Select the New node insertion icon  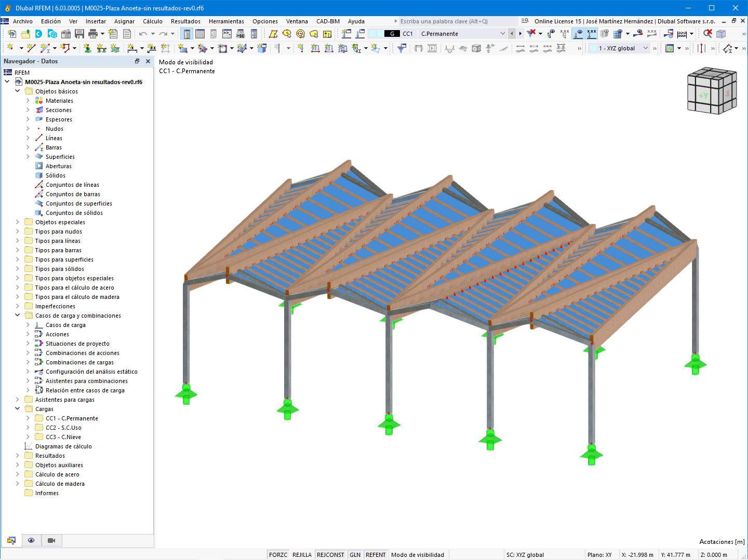tap(10, 48)
